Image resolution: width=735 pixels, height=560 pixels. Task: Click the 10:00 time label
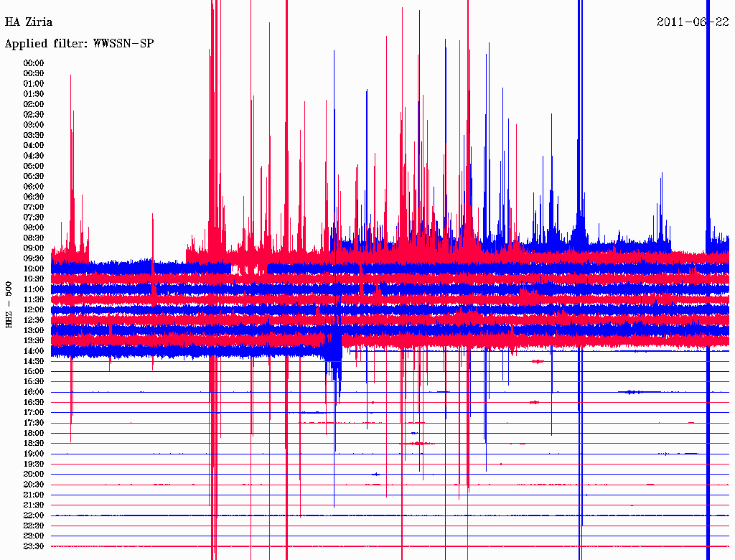pos(34,269)
